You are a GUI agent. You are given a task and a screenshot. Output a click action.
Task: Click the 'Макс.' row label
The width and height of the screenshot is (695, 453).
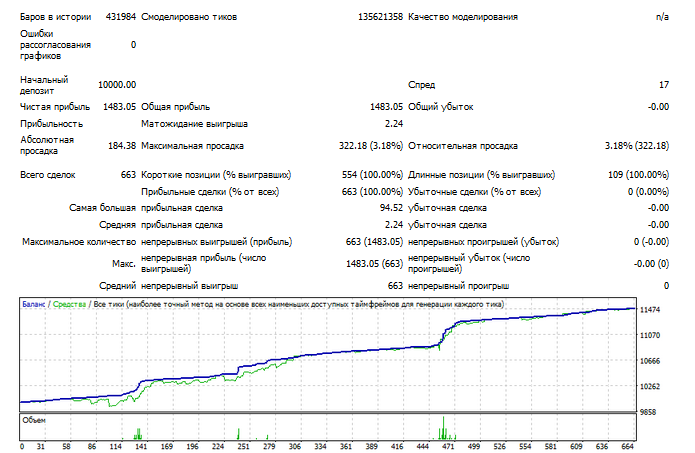[124, 264]
